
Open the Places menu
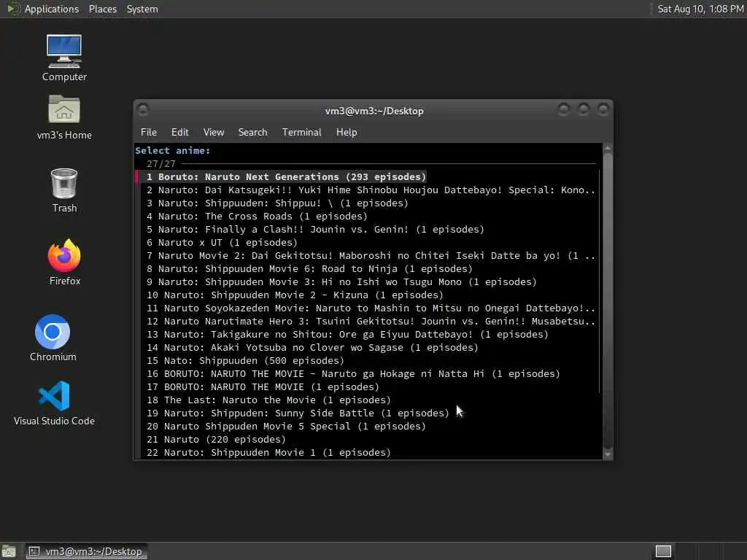[x=102, y=9]
